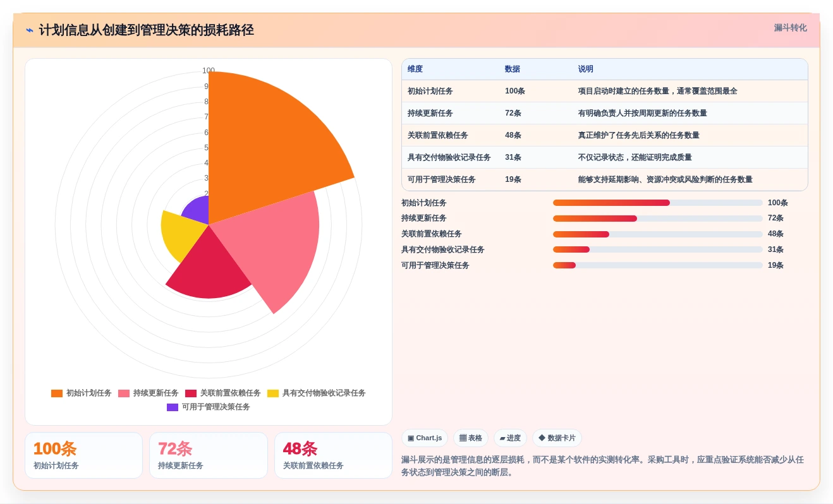Image resolution: width=833 pixels, height=504 pixels.
Task: Click the purple chart sector
Action: 197,212
